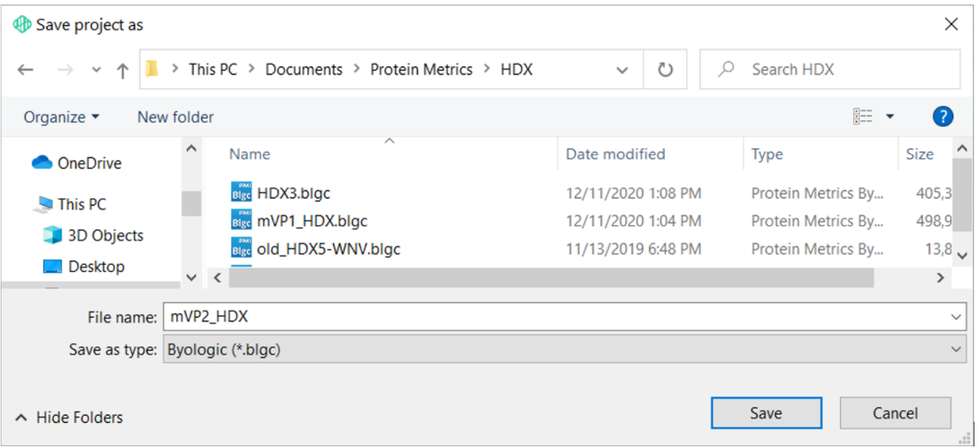Open the Help button

942,116
